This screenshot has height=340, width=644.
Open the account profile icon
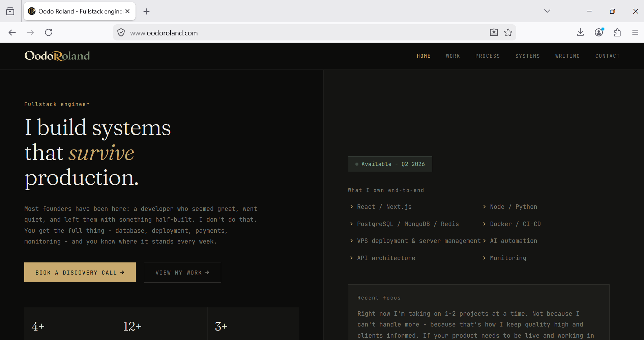(x=599, y=32)
